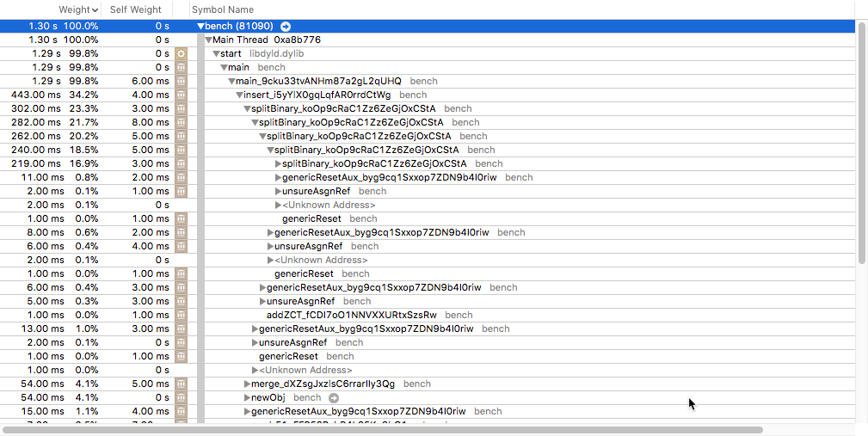Click the 5.00 ms self weight in merge row
Viewport: 868px width, 436px height.
coord(151,384)
